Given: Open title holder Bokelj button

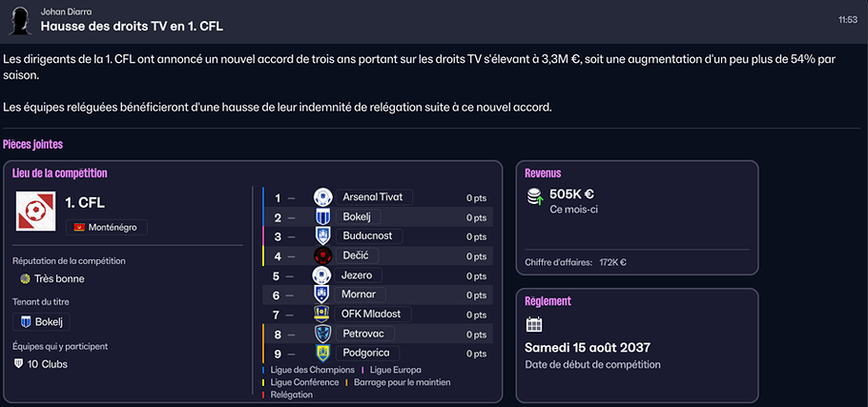Looking at the screenshot, I should (x=41, y=322).
